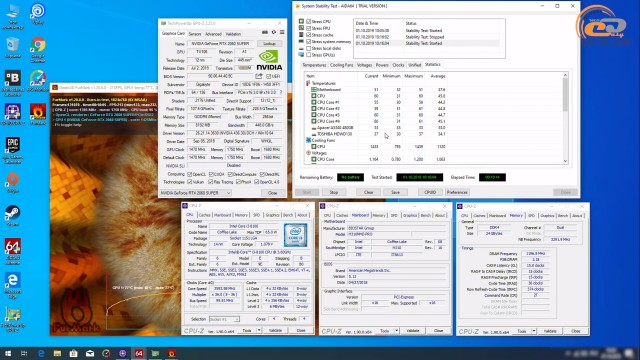Enable the Stress GPU(s) checkbox
This screenshot has width=640, height=360.
309,55
